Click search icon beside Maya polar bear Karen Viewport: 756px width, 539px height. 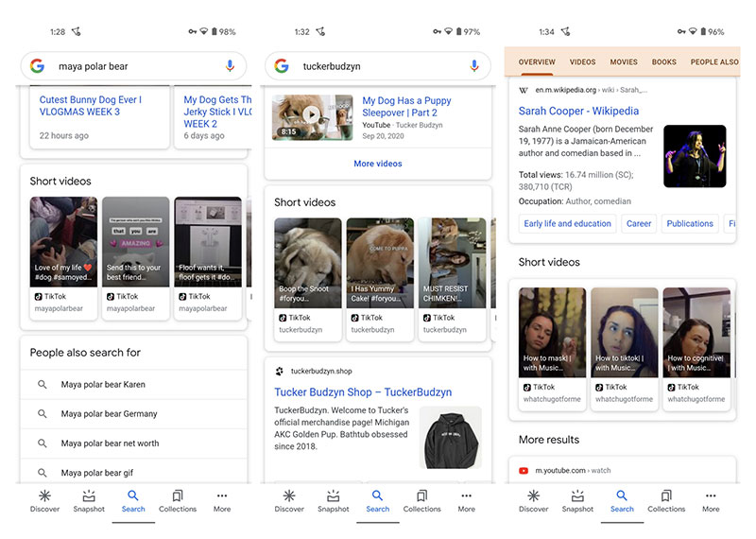[43, 385]
